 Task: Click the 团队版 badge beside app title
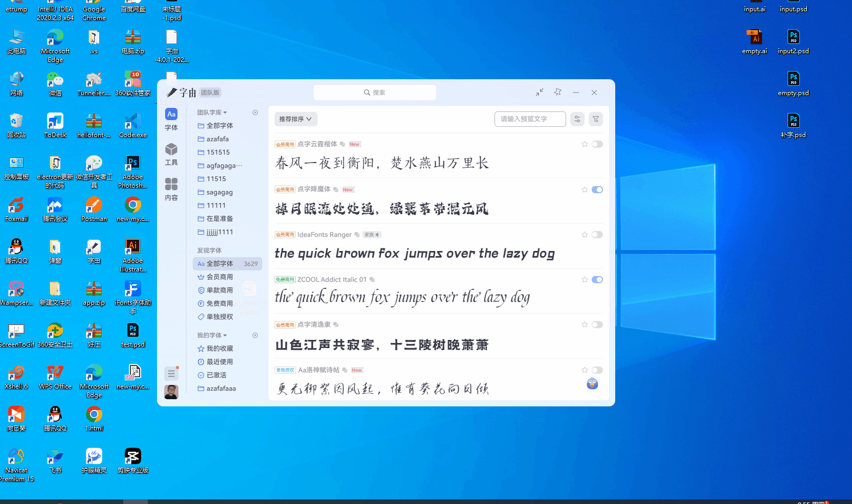coord(210,93)
